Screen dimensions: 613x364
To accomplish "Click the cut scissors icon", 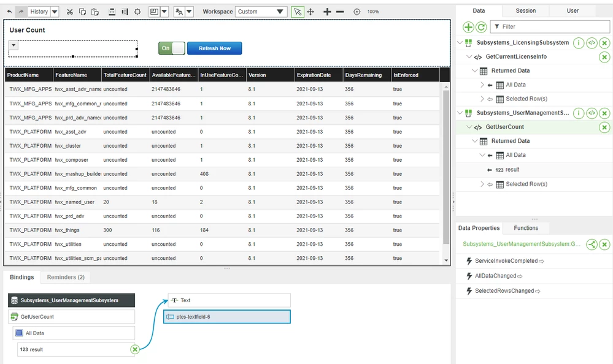I will (x=69, y=12).
